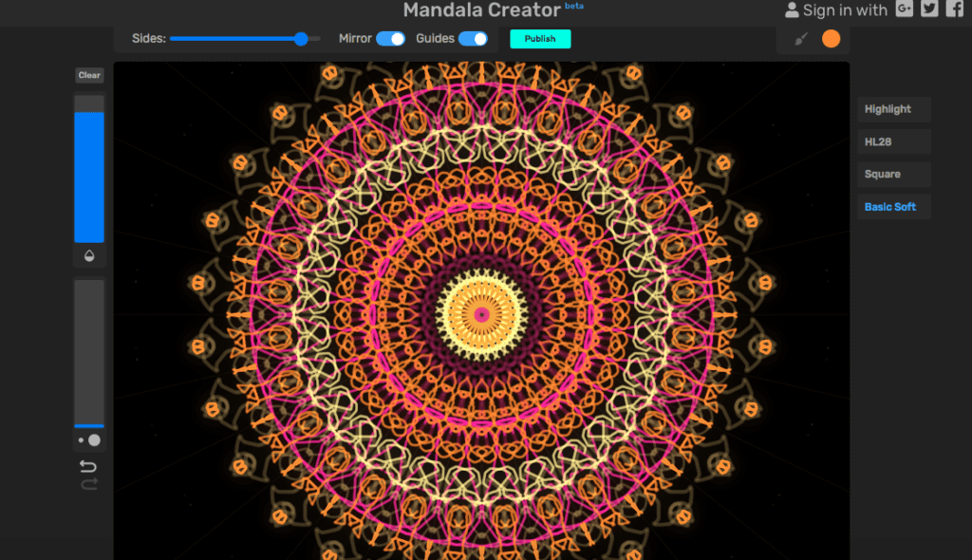Click the brush size dots icon
The height and width of the screenshot is (560, 972).
(x=89, y=440)
